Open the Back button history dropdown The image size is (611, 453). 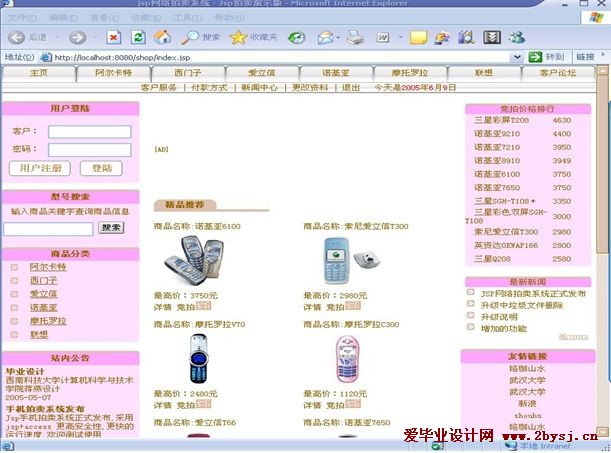tap(57, 37)
